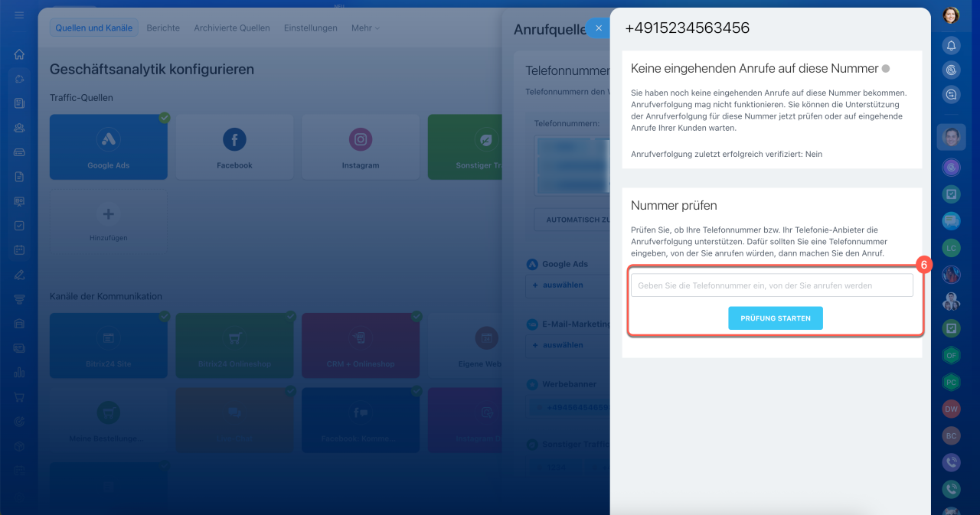Click the Nummer prüfen heading

(674, 206)
